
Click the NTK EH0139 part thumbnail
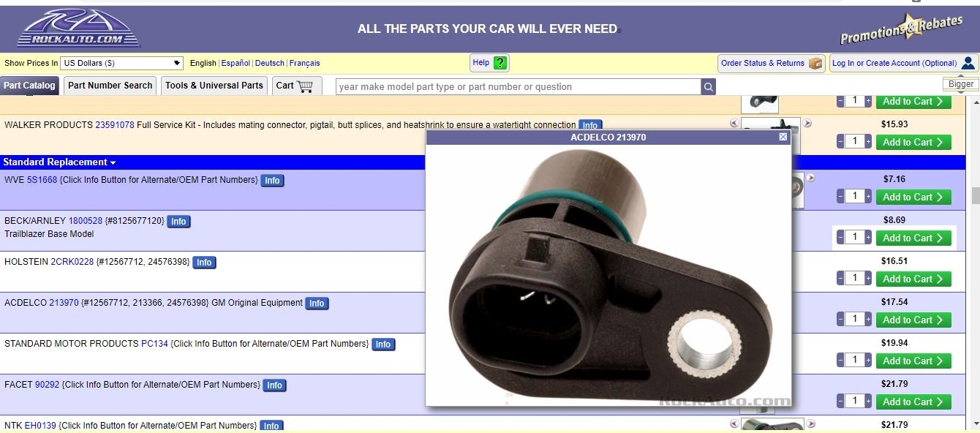pyautogui.click(x=772, y=425)
